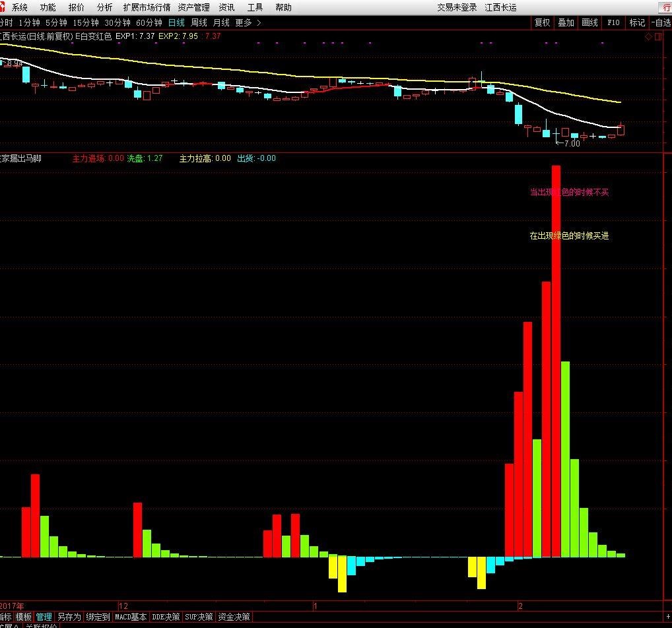Screen dimensions: 672x628
Task: Select the 周线 weekly chart tab
Action: pos(199,22)
